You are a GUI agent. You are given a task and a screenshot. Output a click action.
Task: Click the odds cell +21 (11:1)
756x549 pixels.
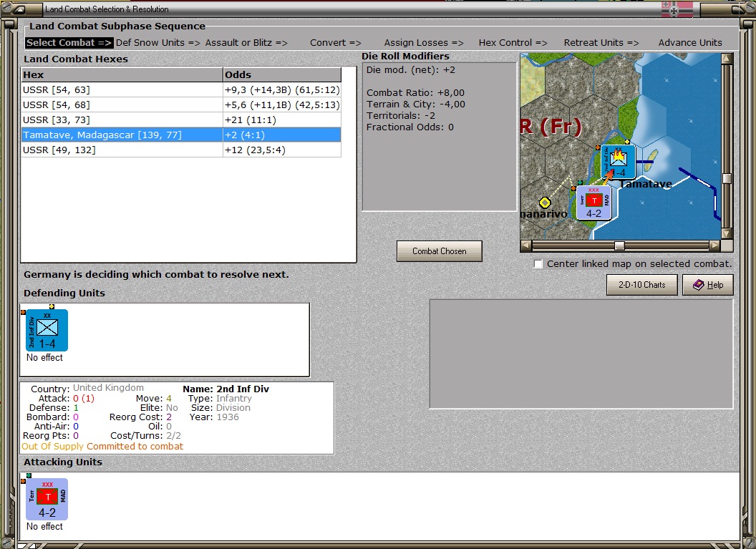[x=282, y=120]
